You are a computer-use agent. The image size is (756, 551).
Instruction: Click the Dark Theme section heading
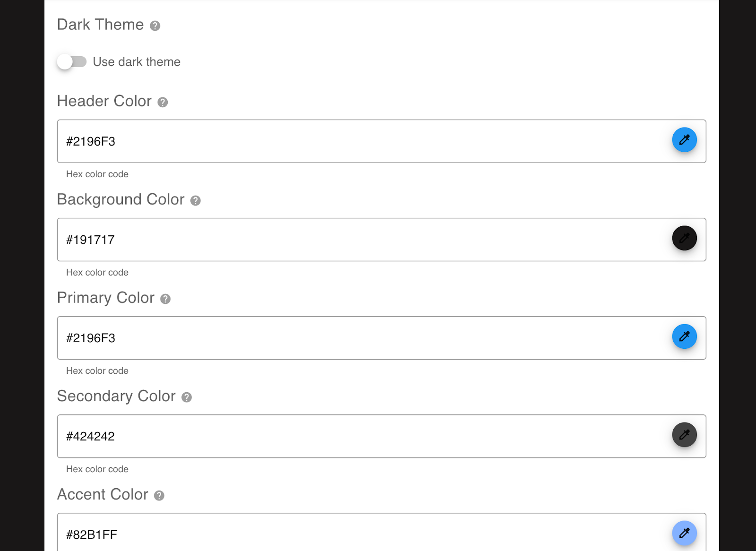point(100,25)
